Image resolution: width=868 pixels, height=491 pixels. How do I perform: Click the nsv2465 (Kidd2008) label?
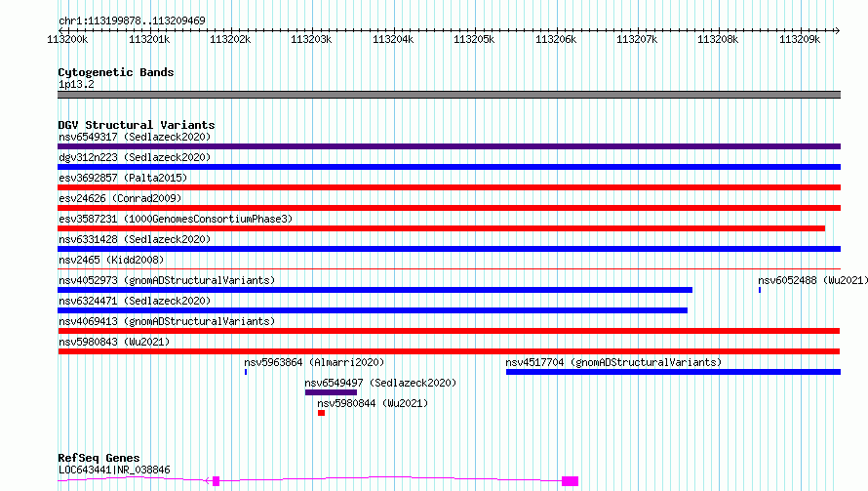click(111, 260)
